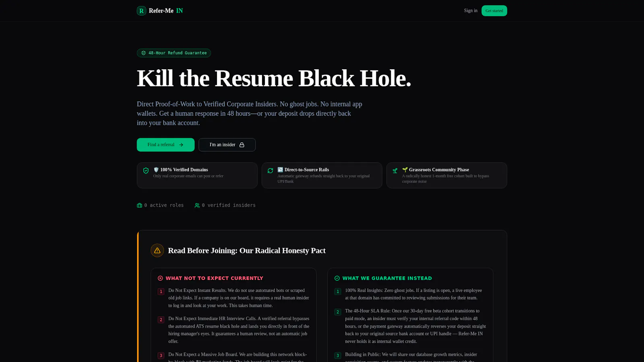Click the I'm an insider button
The image size is (644, 362).
click(x=227, y=145)
